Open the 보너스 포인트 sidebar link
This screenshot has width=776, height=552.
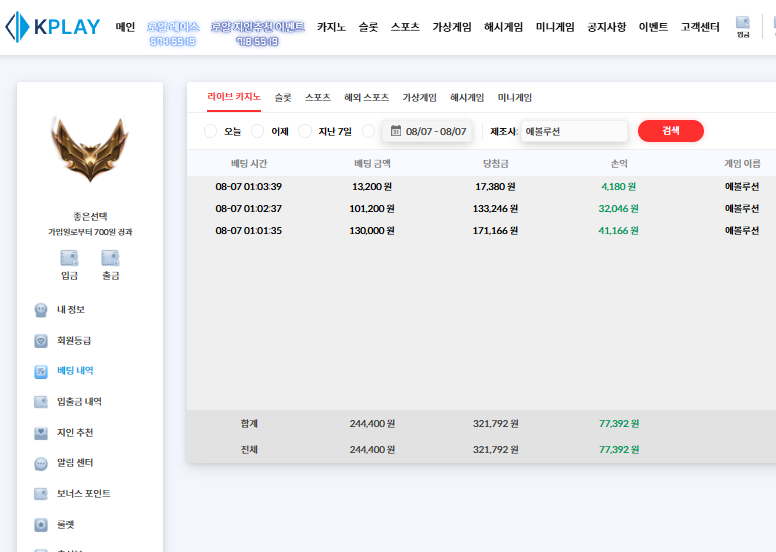point(84,494)
